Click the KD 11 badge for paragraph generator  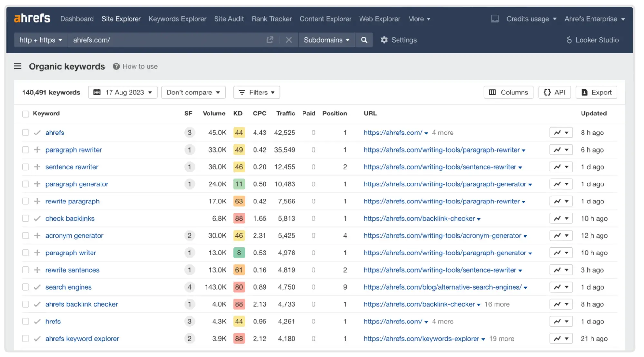[239, 184]
